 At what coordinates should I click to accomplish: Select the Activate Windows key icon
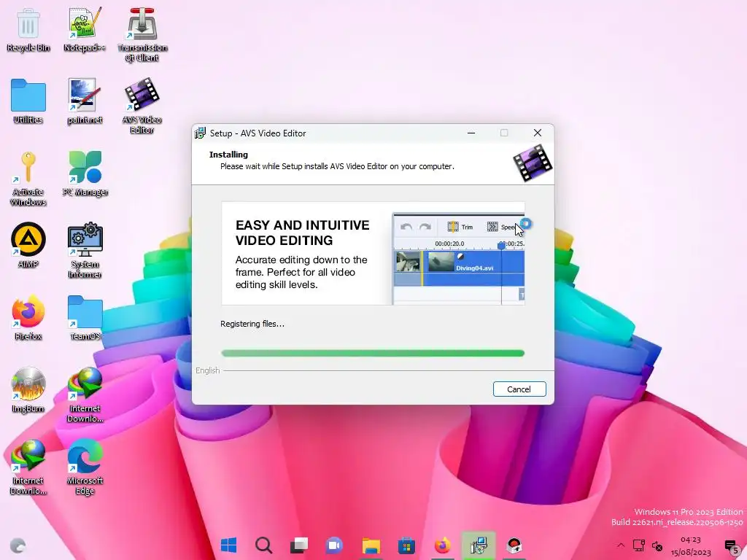click(28, 179)
